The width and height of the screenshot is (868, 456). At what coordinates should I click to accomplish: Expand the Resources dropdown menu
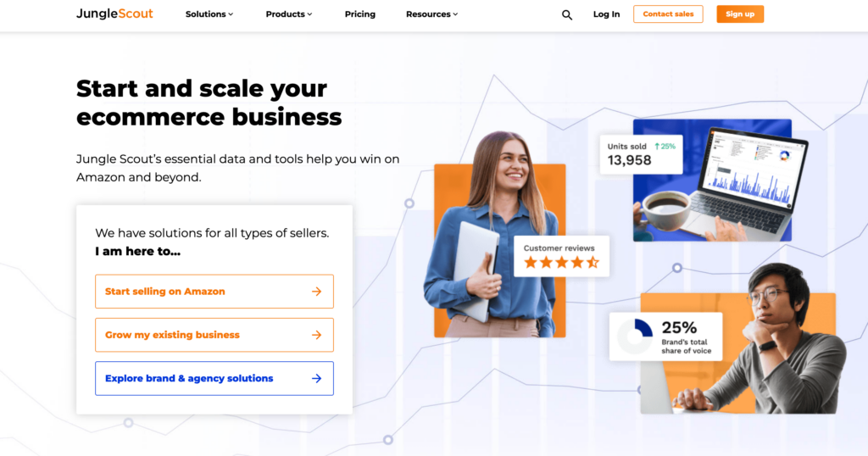click(431, 14)
